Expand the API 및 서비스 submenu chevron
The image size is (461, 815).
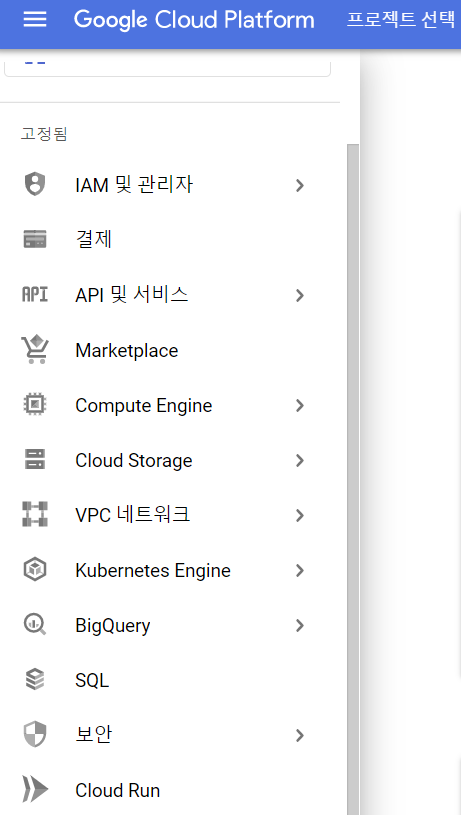coord(299,295)
